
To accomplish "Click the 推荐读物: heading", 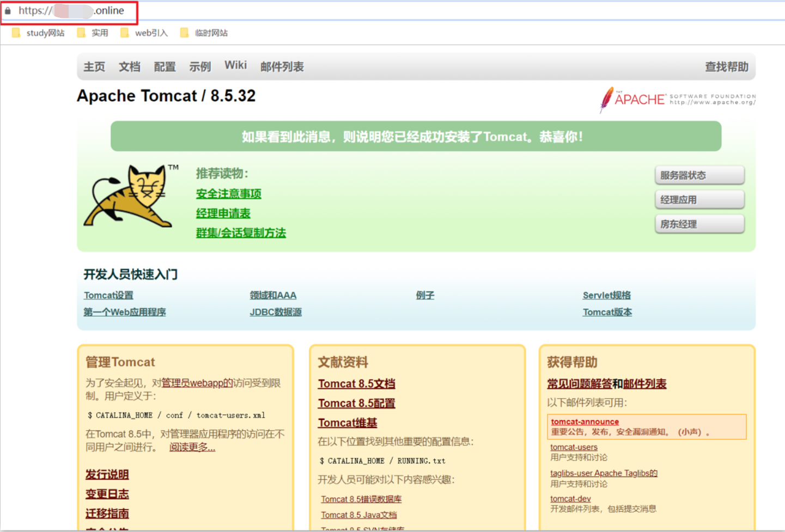I will click(x=222, y=174).
